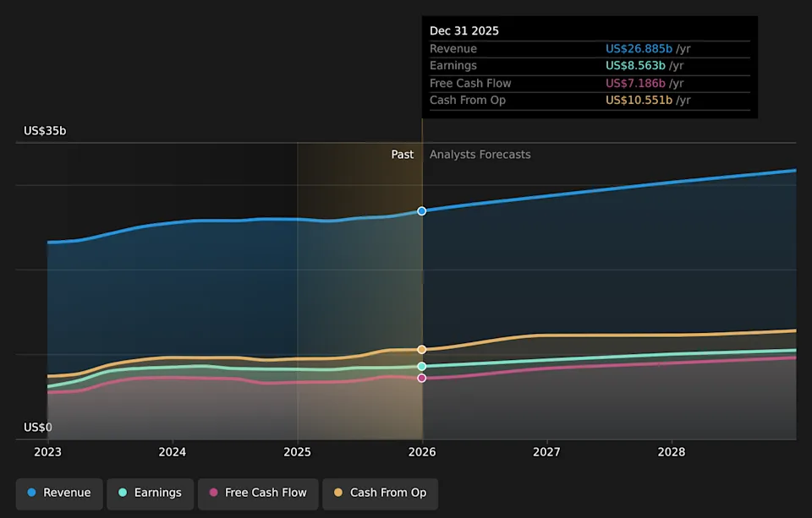Viewport: 812px width, 518px height.
Task: Select the pink Free Cash Flow chart marker
Action: (x=421, y=377)
